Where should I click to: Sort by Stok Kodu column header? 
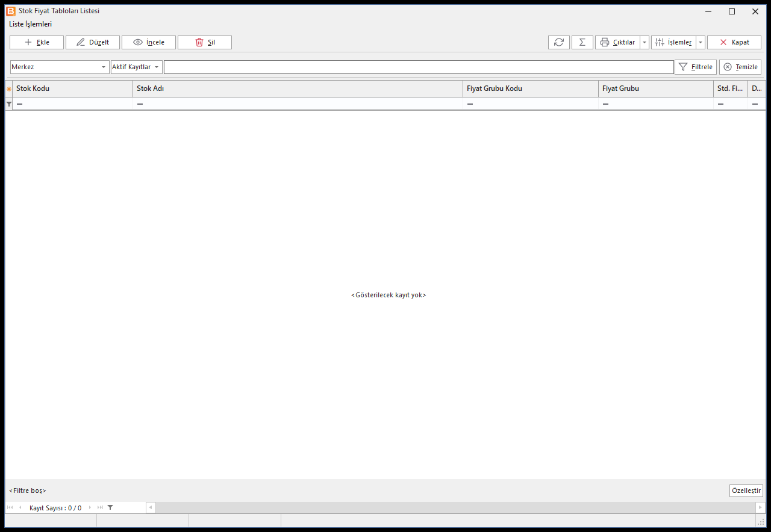[x=72, y=88]
